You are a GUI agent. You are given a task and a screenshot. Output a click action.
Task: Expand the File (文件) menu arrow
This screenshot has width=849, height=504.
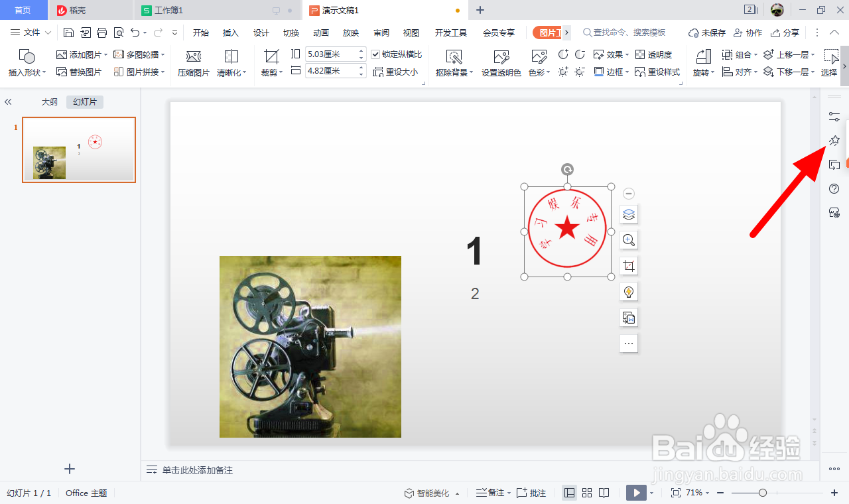click(x=48, y=32)
